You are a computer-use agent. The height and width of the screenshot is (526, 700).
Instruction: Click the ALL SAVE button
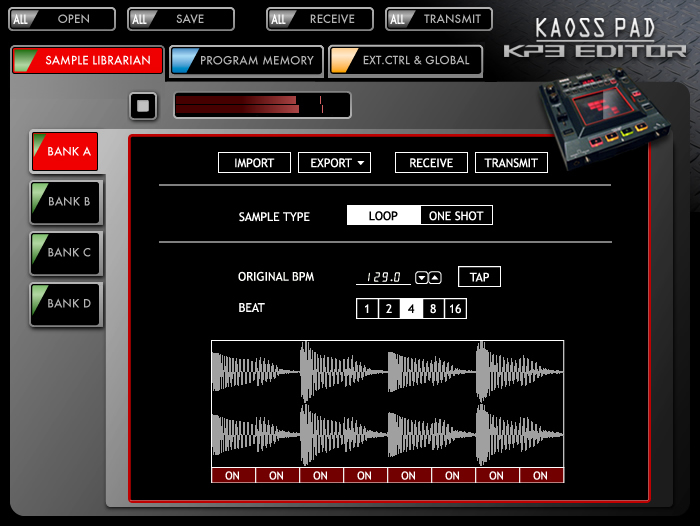[x=181, y=19]
